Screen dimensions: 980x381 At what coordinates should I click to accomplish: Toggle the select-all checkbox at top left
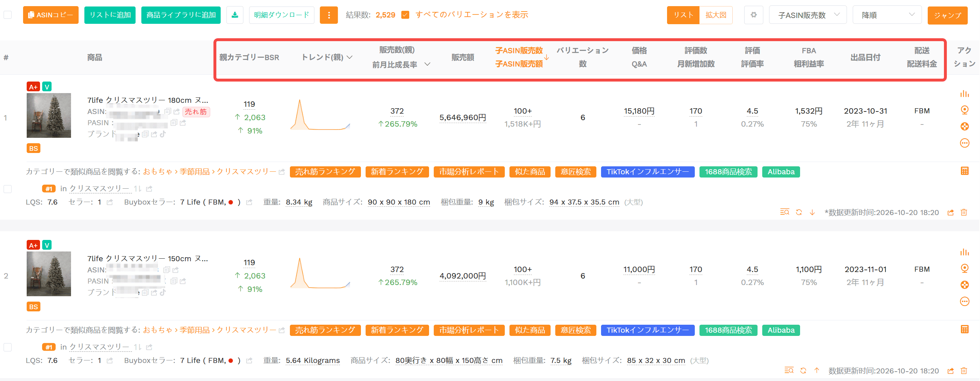(x=8, y=15)
